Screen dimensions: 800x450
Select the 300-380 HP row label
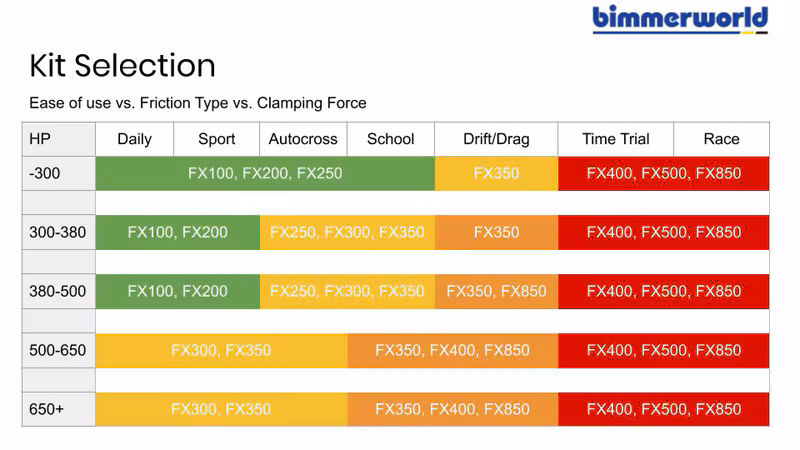click(x=59, y=233)
